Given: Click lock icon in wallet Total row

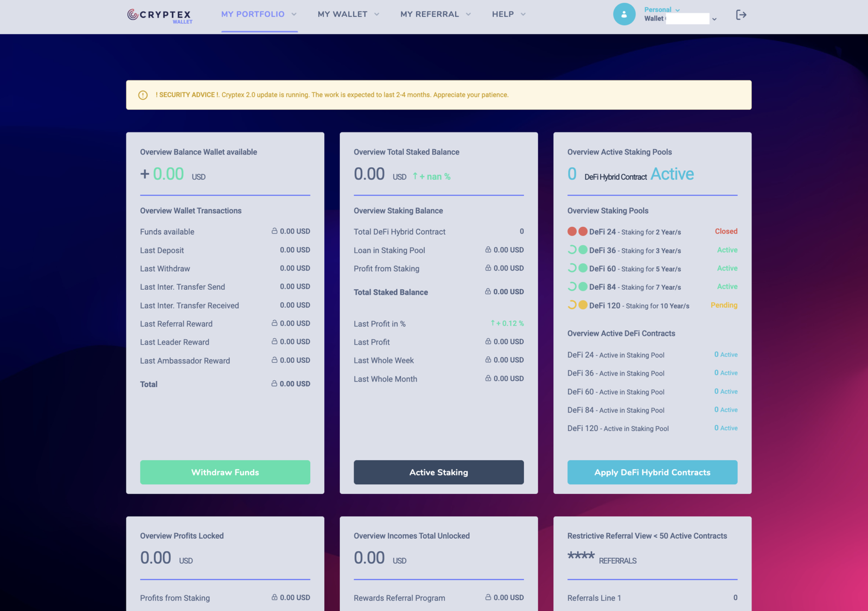Looking at the screenshot, I should 275,383.
